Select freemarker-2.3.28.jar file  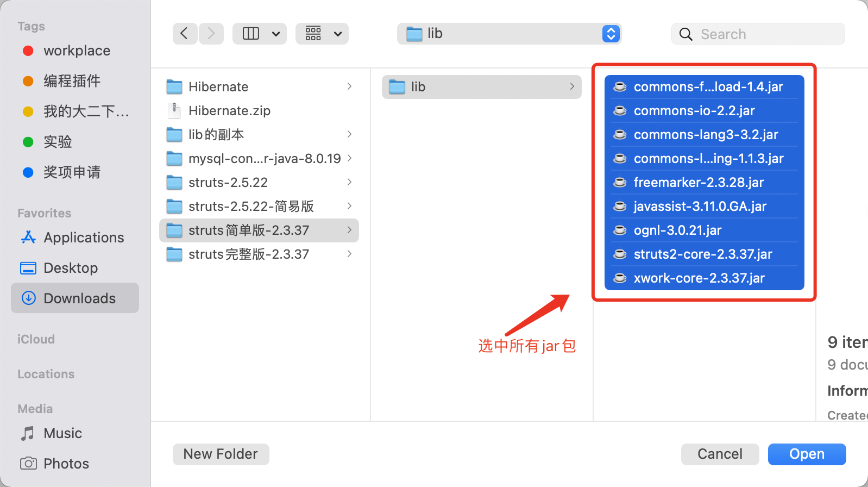click(705, 183)
